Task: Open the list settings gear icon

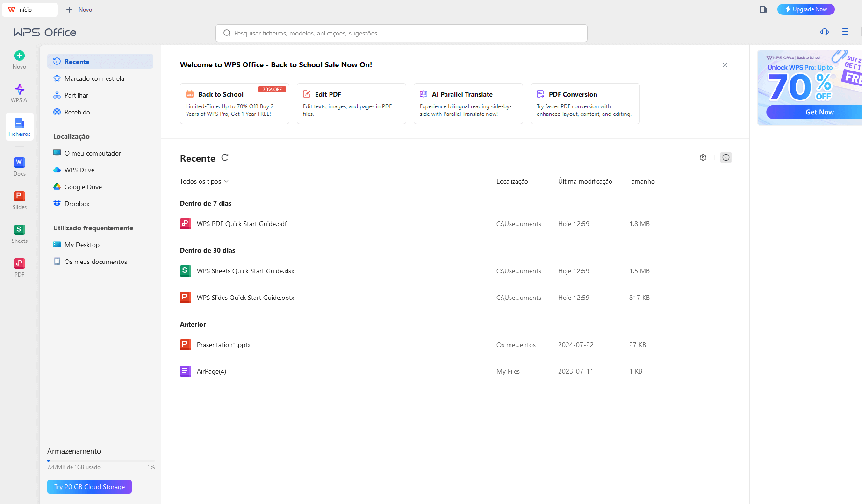Action: [703, 157]
